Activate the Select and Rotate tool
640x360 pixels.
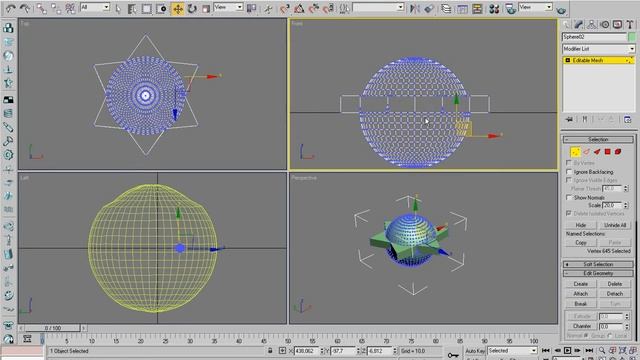point(192,8)
